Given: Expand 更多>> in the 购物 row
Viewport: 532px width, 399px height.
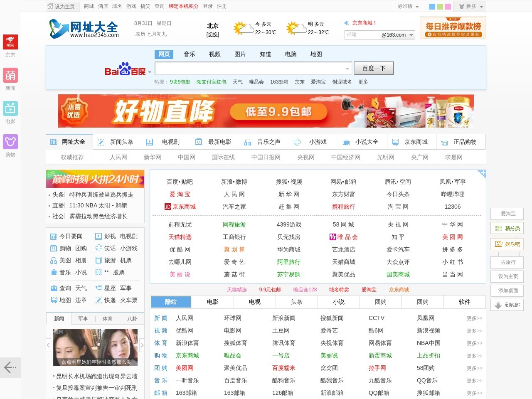Looking at the screenshot, I should tap(474, 356).
